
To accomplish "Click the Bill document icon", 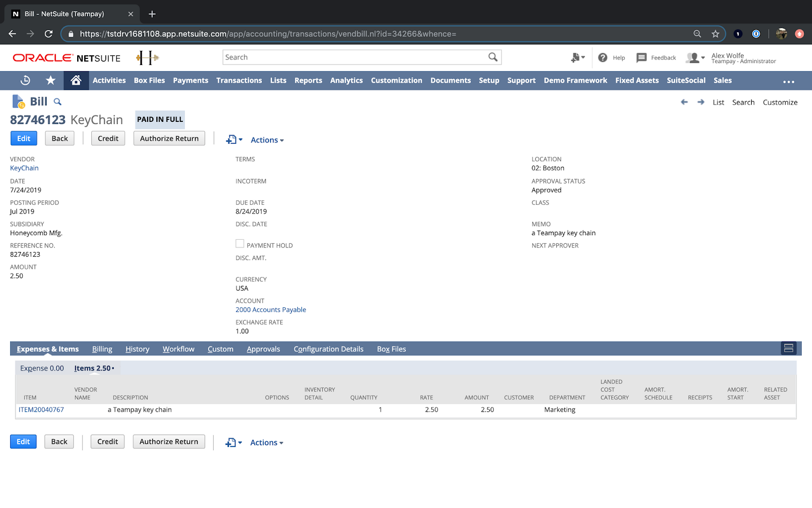I will pyautogui.click(x=18, y=102).
